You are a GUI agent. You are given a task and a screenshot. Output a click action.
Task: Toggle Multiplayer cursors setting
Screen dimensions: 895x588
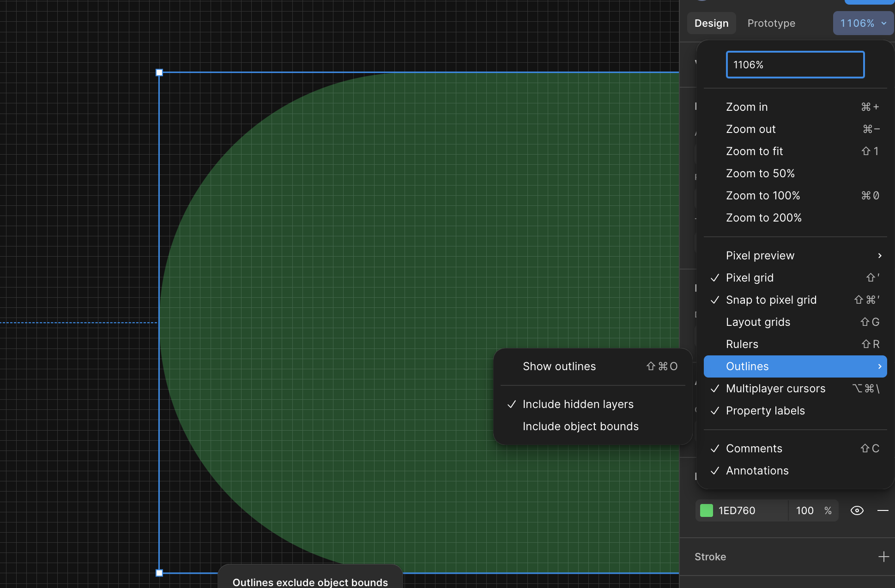pyautogui.click(x=775, y=389)
